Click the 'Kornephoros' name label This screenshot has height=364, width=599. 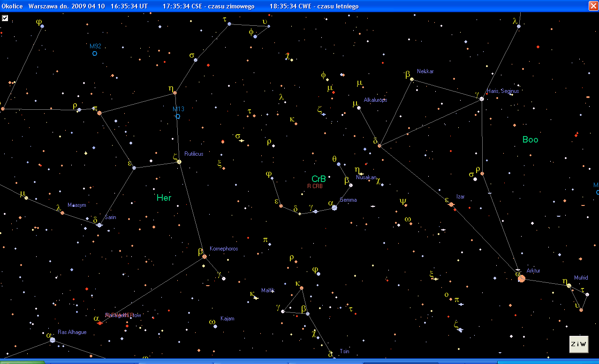[224, 249]
